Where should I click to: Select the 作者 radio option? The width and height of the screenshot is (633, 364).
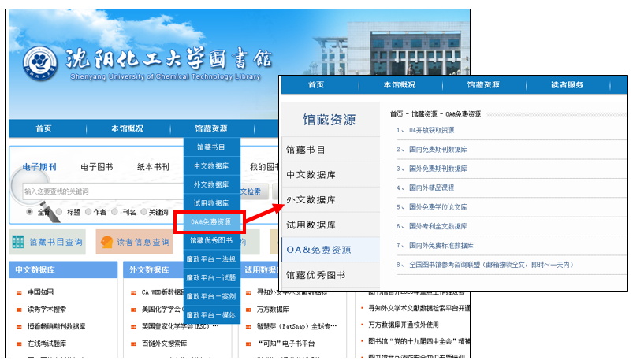(x=88, y=212)
